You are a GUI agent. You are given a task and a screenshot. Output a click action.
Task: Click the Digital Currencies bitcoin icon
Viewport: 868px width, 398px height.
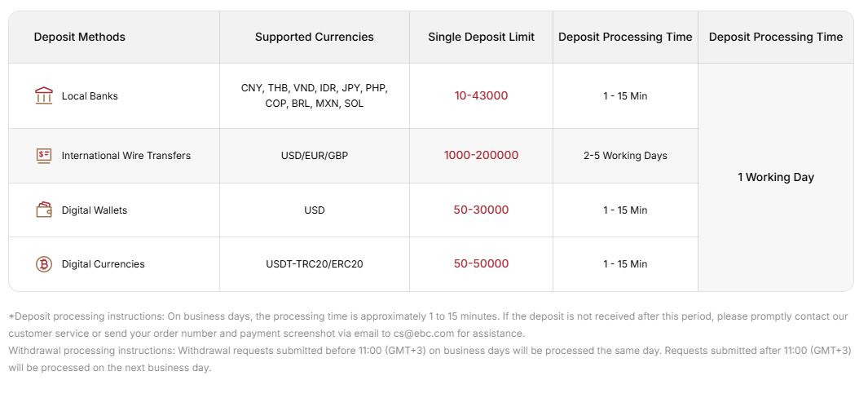point(43,263)
